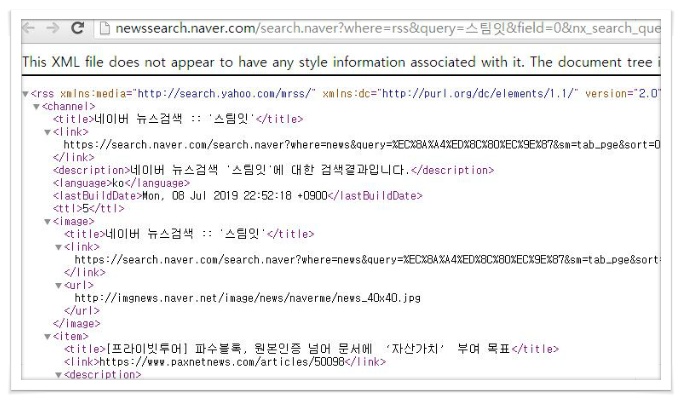Image resolution: width=682 pixels, height=400 pixels.
Task: Click the closing </image> tag
Action: [x=77, y=324]
